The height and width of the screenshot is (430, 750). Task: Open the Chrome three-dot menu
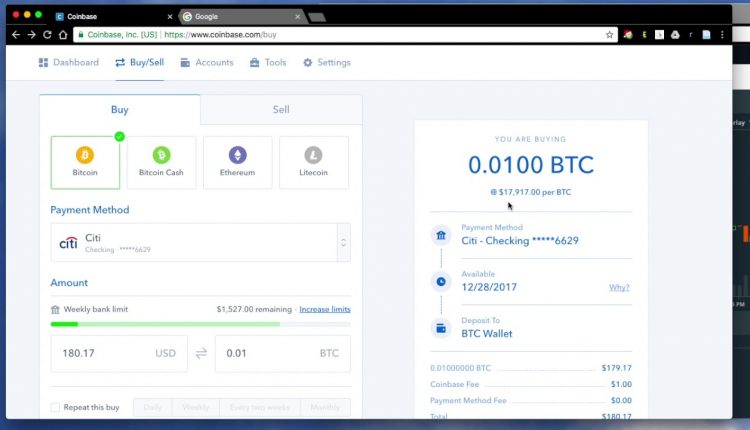(722, 34)
